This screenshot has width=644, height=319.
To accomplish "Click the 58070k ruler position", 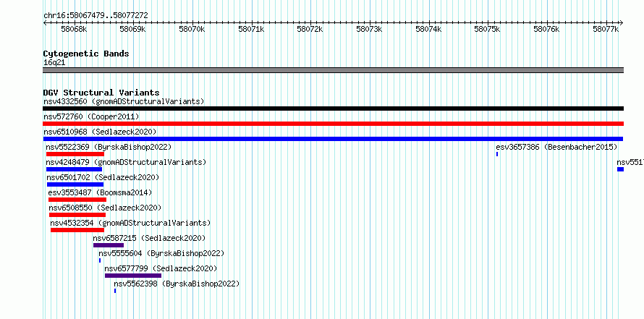I will point(192,29).
